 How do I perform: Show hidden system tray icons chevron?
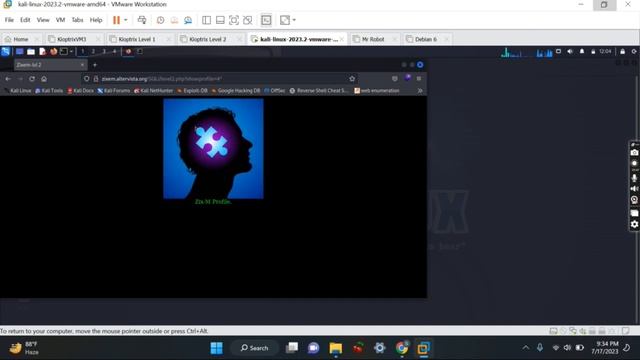[x=526, y=348]
